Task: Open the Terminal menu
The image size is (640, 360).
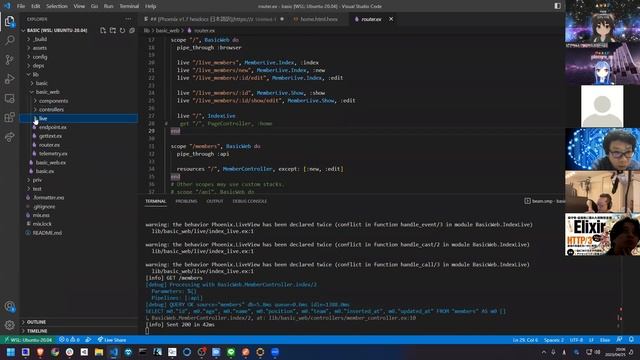Action: pos(129,6)
